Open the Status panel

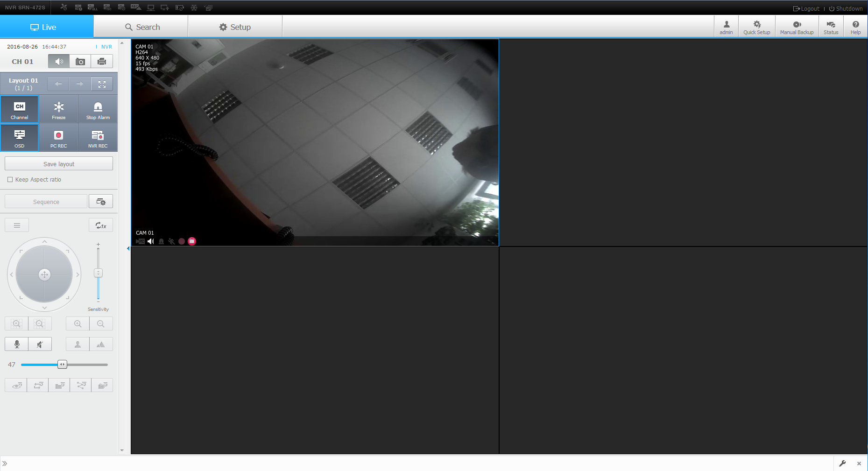tap(831, 27)
